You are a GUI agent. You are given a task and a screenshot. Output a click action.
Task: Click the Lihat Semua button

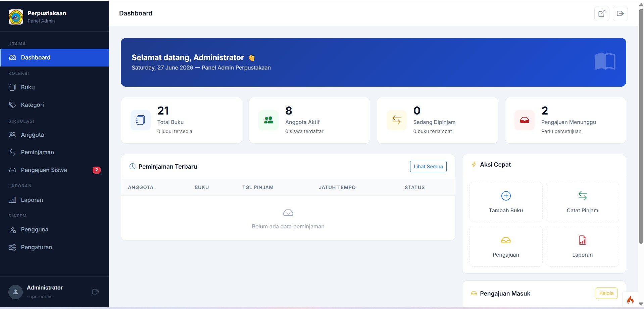click(428, 167)
